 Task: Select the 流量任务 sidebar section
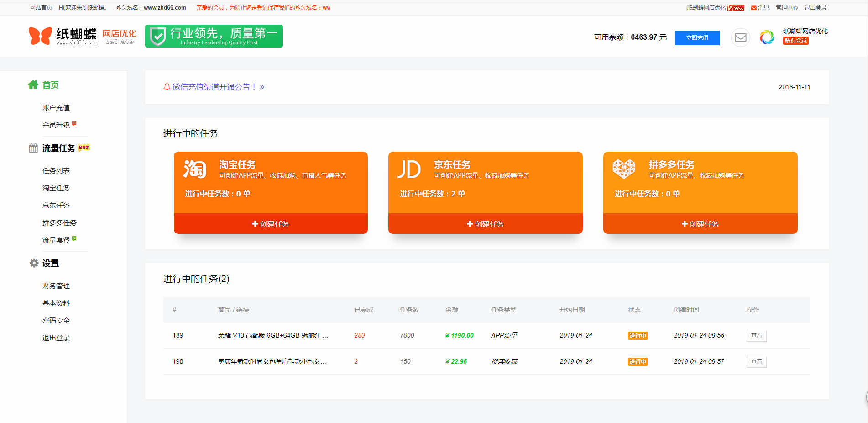point(59,148)
